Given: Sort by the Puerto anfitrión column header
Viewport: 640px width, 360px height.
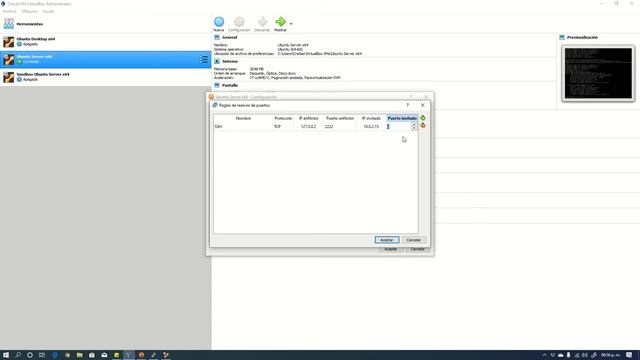Looking at the screenshot, I should pyautogui.click(x=340, y=118).
